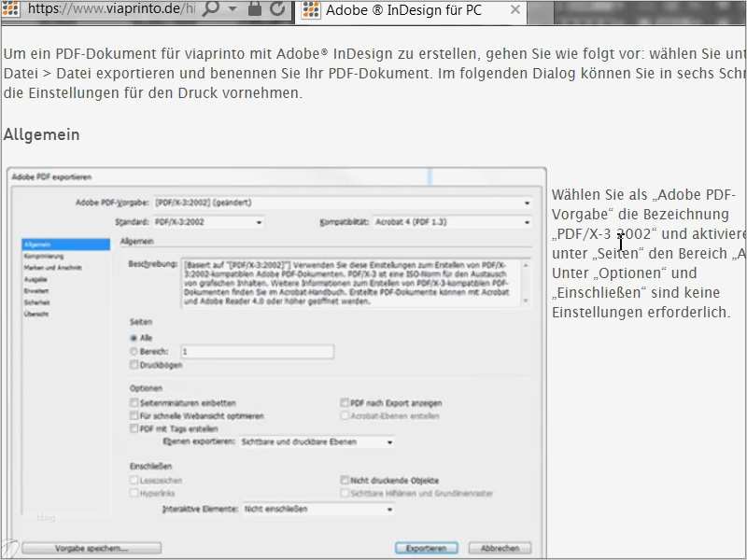Open the 'Interaktive Elemente' dropdown
Screen dimensions: 747x560
coord(318,509)
